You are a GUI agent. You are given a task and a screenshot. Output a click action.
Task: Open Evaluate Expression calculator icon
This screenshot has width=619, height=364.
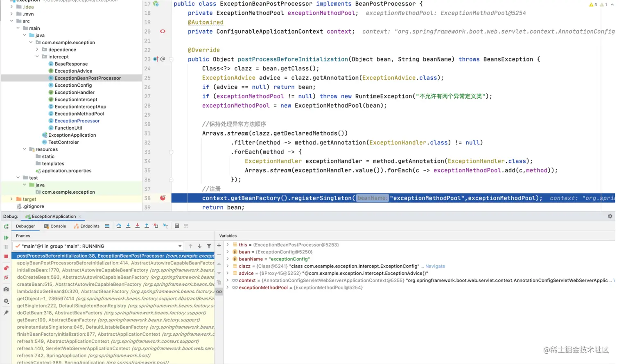[x=177, y=226]
